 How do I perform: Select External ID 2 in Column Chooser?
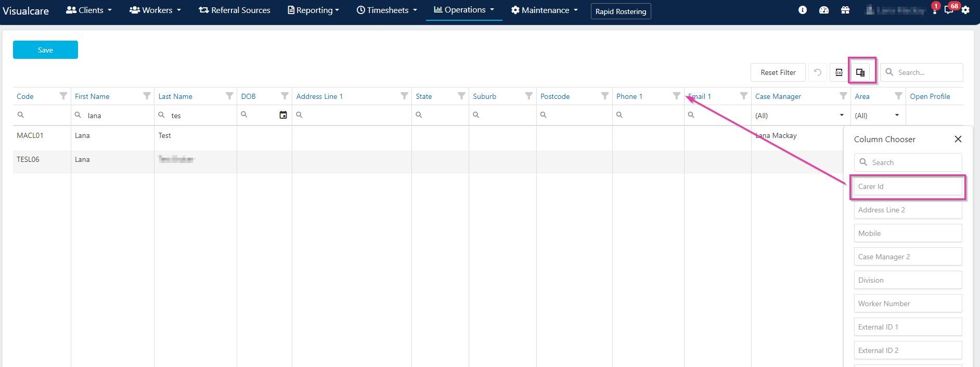(908, 350)
